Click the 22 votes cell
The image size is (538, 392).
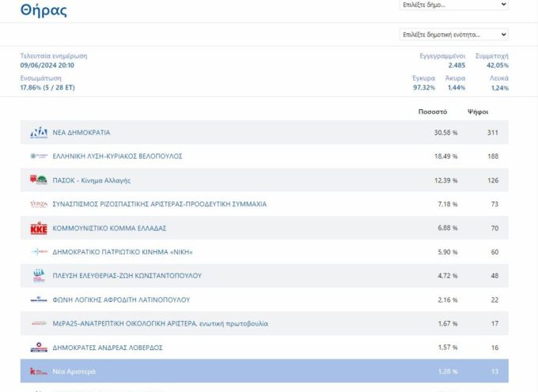494,300
